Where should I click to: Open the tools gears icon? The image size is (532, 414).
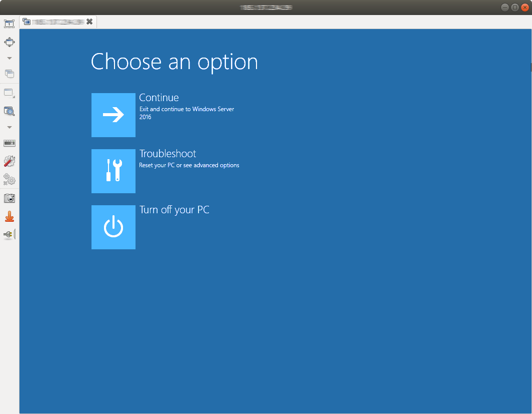(9, 179)
